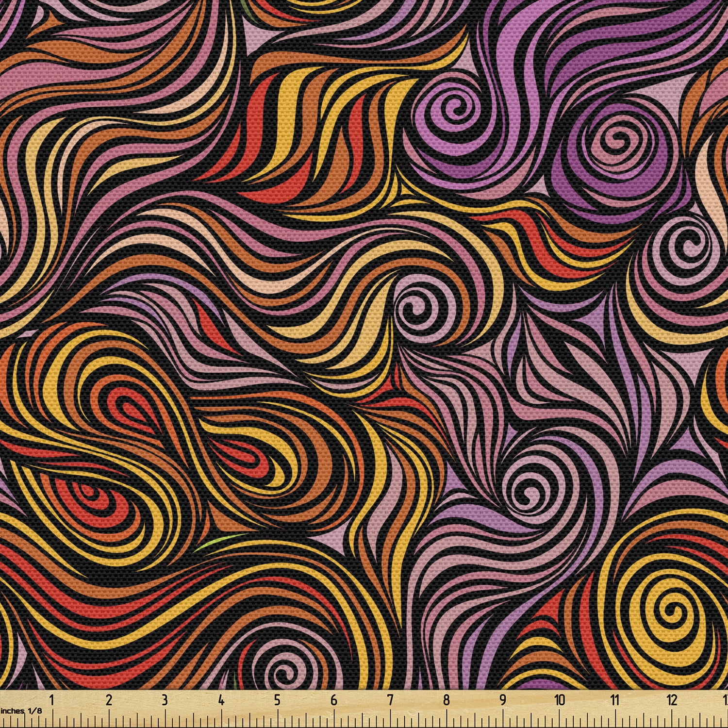The height and width of the screenshot is (728, 728).
Task: Click the number 11 on the ruler
Action: [x=615, y=699]
